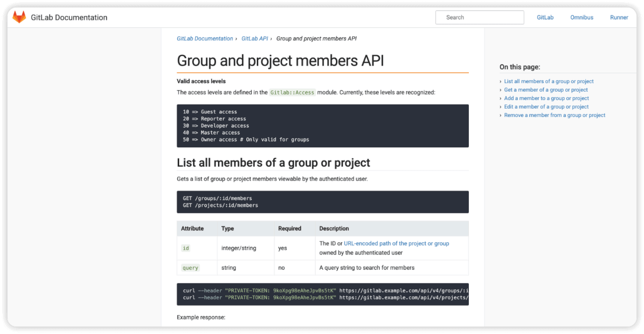Open the GitLab nav link
This screenshot has height=334, width=644.
pyautogui.click(x=545, y=17)
